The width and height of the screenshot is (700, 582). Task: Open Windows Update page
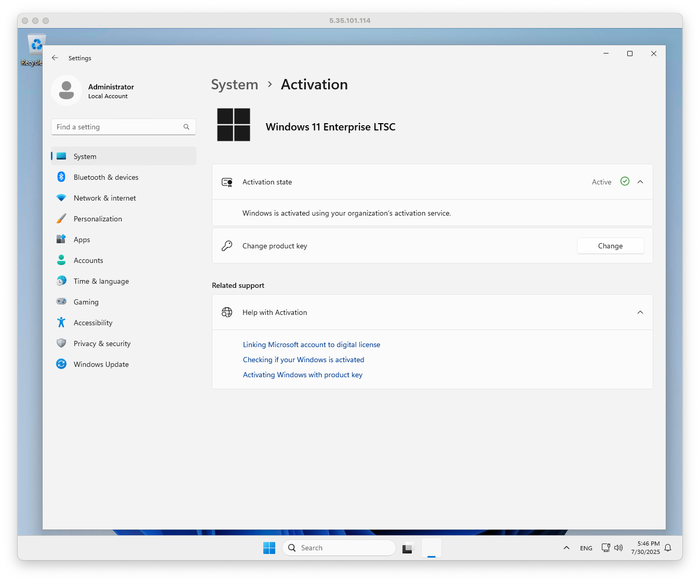point(100,364)
